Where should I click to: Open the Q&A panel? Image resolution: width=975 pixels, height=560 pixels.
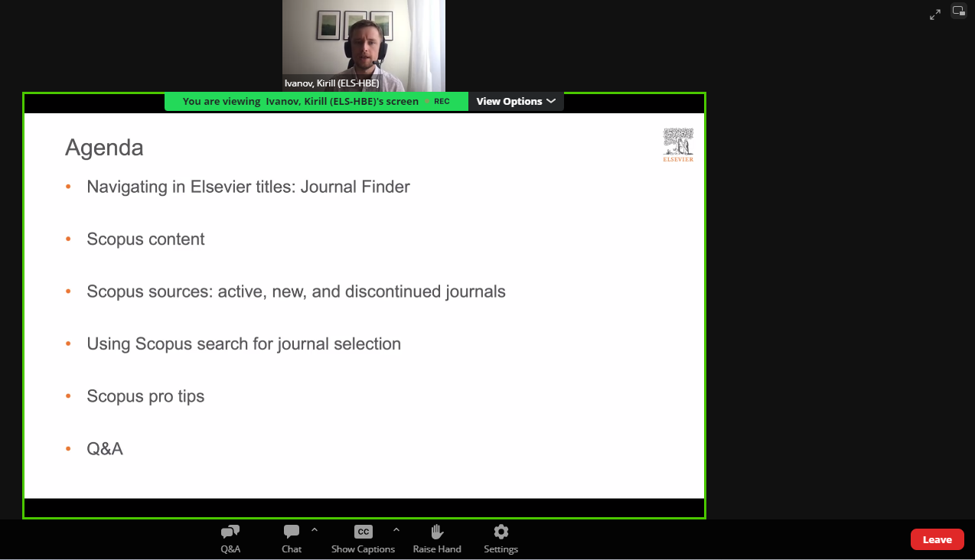click(230, 539)
